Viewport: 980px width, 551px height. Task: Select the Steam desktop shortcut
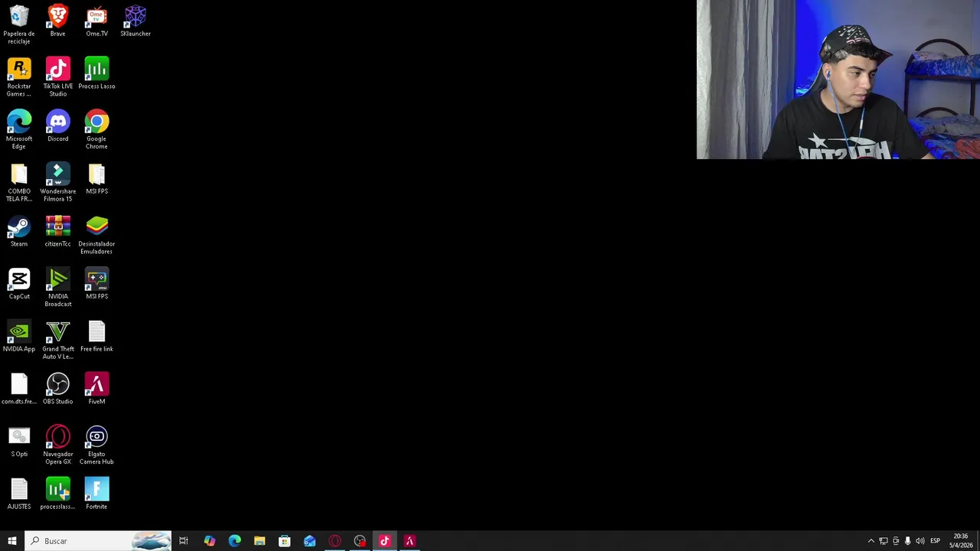(19, 231)
